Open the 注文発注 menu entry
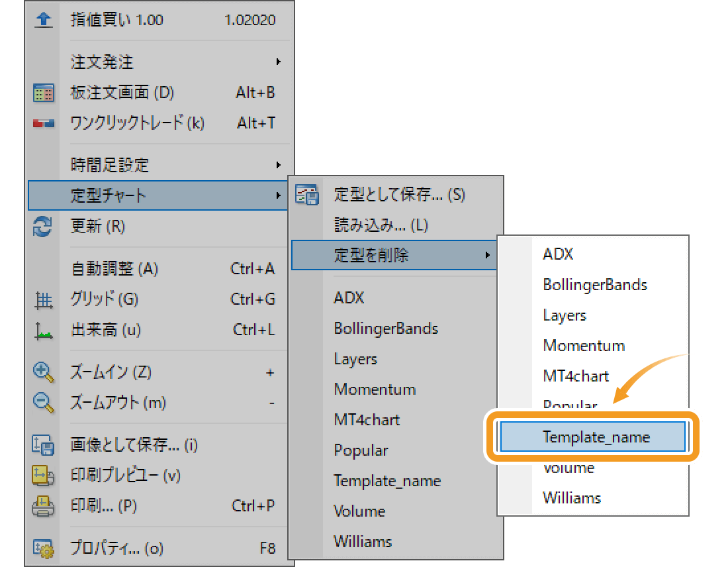 point(159,62)
